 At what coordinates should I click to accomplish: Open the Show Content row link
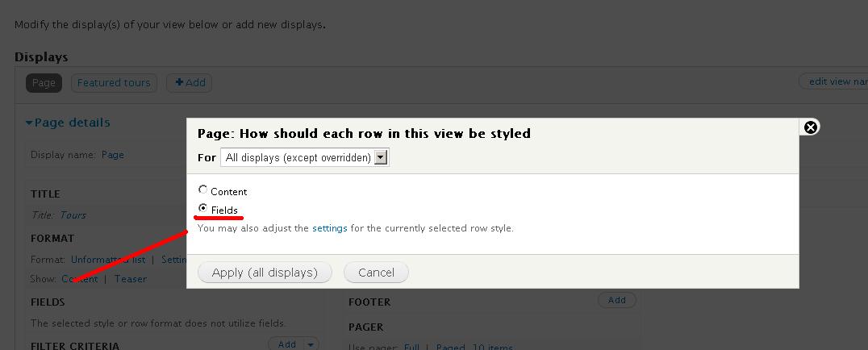[x=80, y=279]
